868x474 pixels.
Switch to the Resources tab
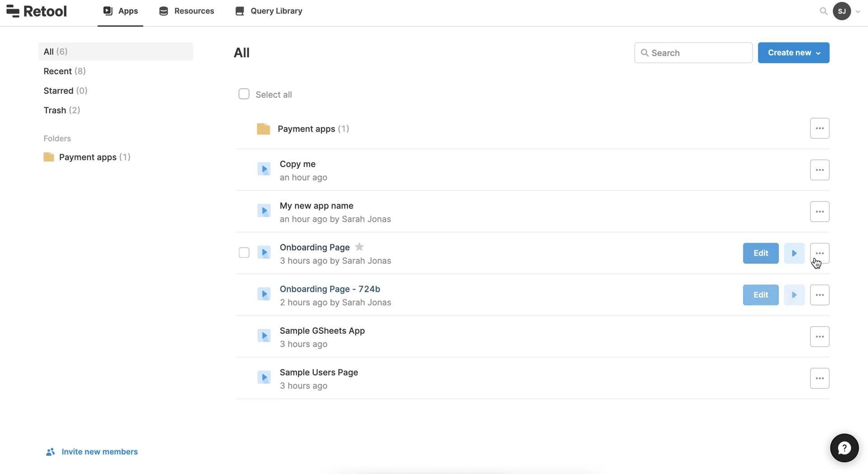tap(186, 11)
